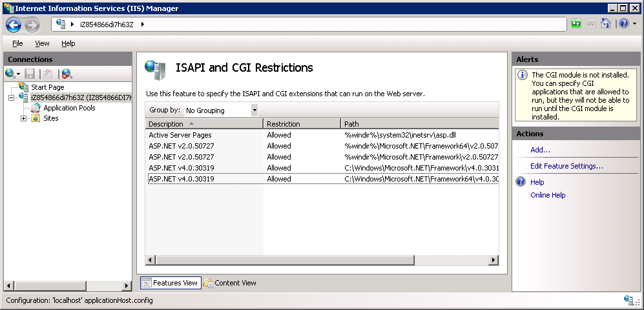Click the Delete Connection icon in Connections toolbar
The image size is (644, 310).
pos(67,74)
